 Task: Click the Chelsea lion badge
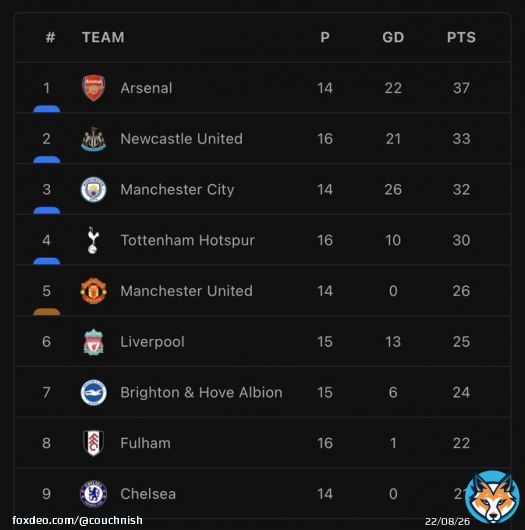[x=93, y=494]
